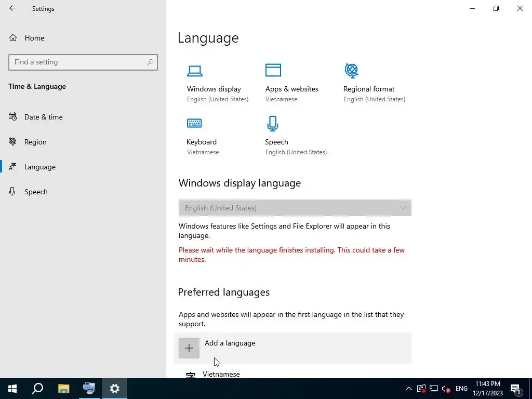
Task: Open Windows display tile label
Action: pos(214,89)
